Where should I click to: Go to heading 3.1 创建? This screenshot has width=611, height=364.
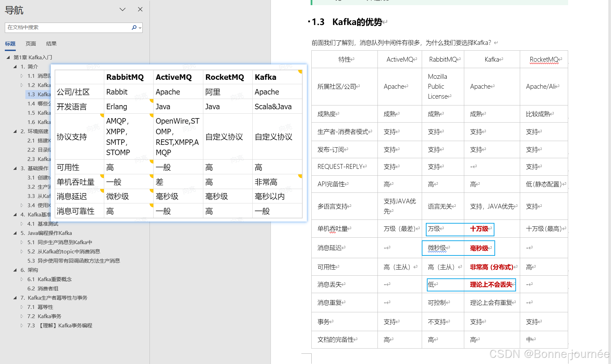(x=39, y=177)
